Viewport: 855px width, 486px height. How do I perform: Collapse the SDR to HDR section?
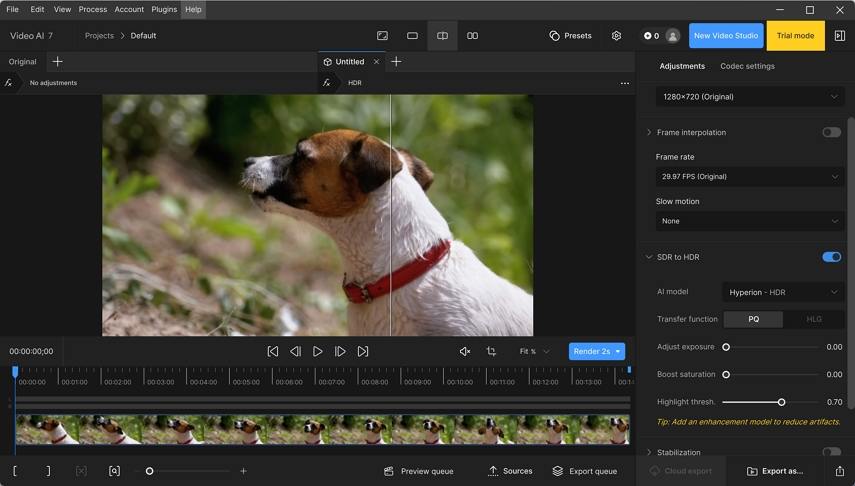[x=649, y=257]
